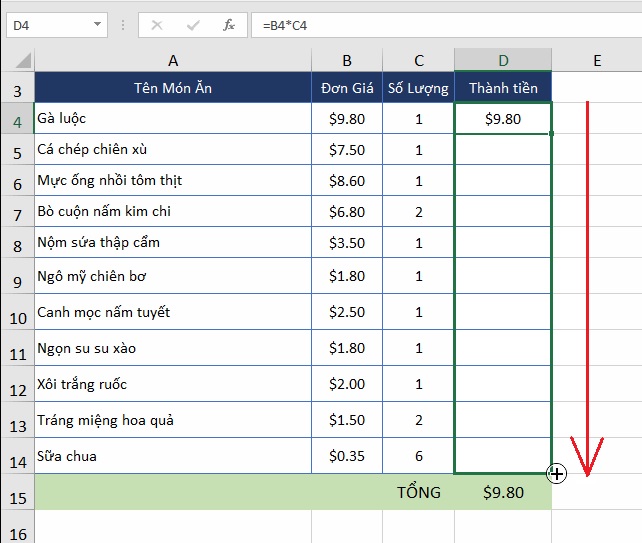642x543 pixels.
Task: Select row 8 header
Action: pos(18,242)
